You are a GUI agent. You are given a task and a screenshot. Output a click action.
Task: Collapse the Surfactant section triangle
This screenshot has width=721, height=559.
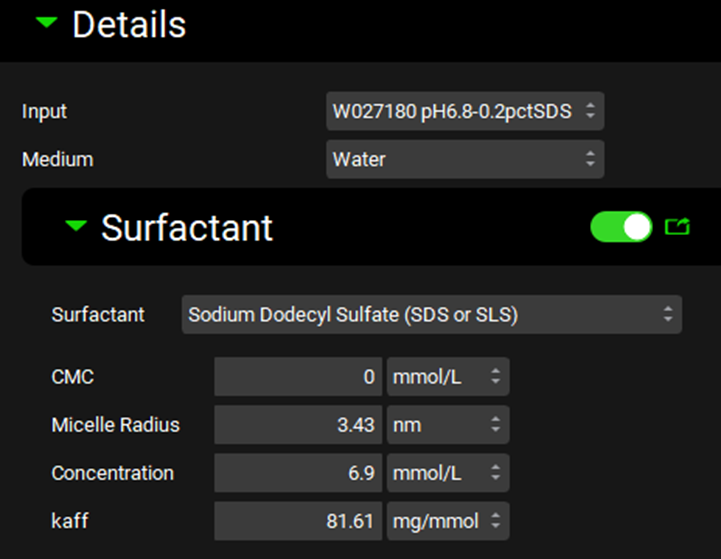[76, 227]
